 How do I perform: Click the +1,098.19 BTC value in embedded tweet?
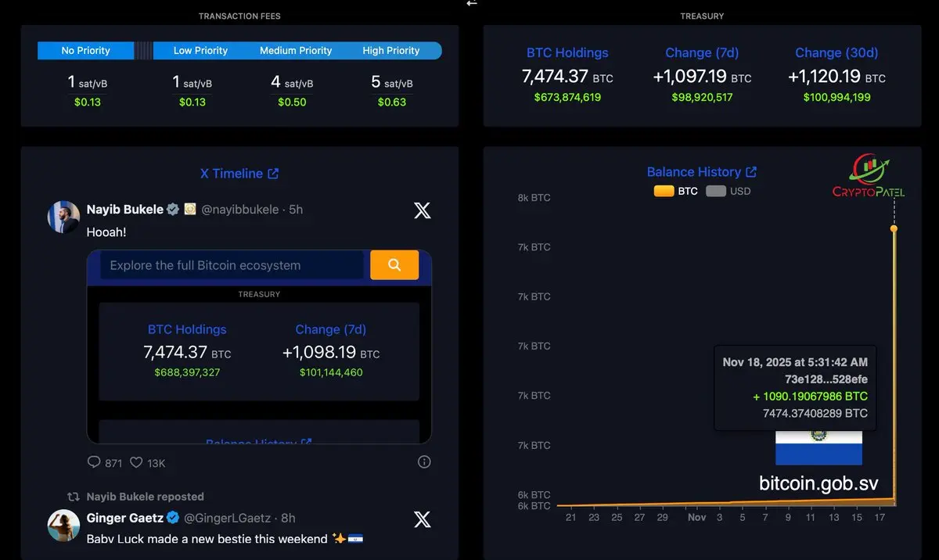pos(330,353)
